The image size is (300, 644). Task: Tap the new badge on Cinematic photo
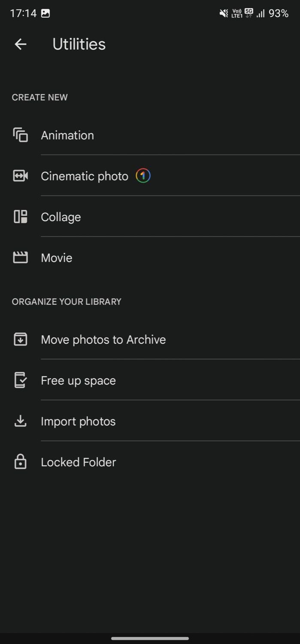[143, 176]
